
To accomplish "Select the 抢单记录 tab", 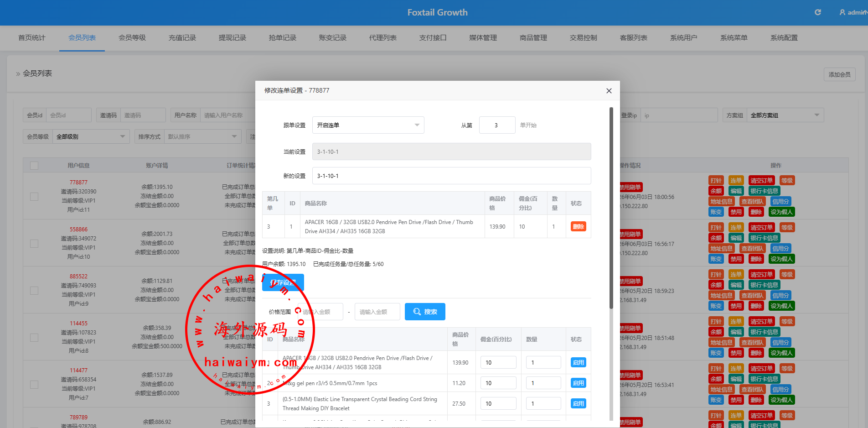I will (x=283, y=38).
